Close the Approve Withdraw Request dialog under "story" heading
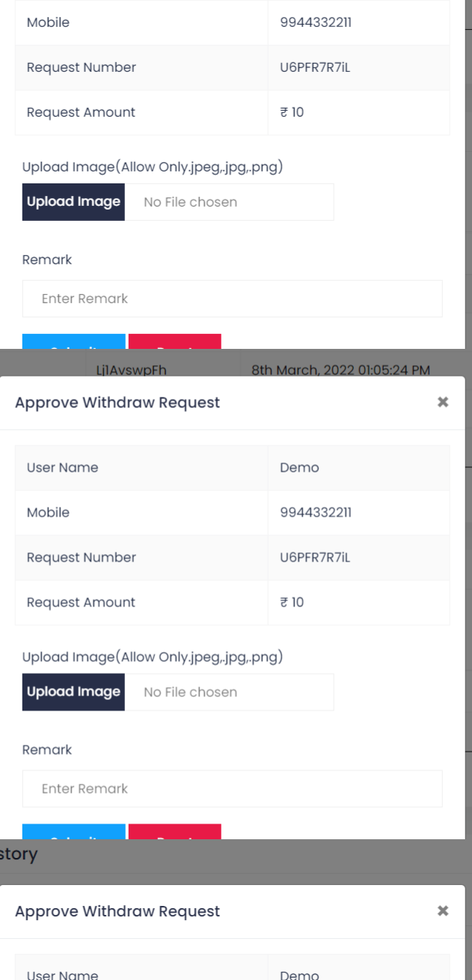 click(442, 911)
